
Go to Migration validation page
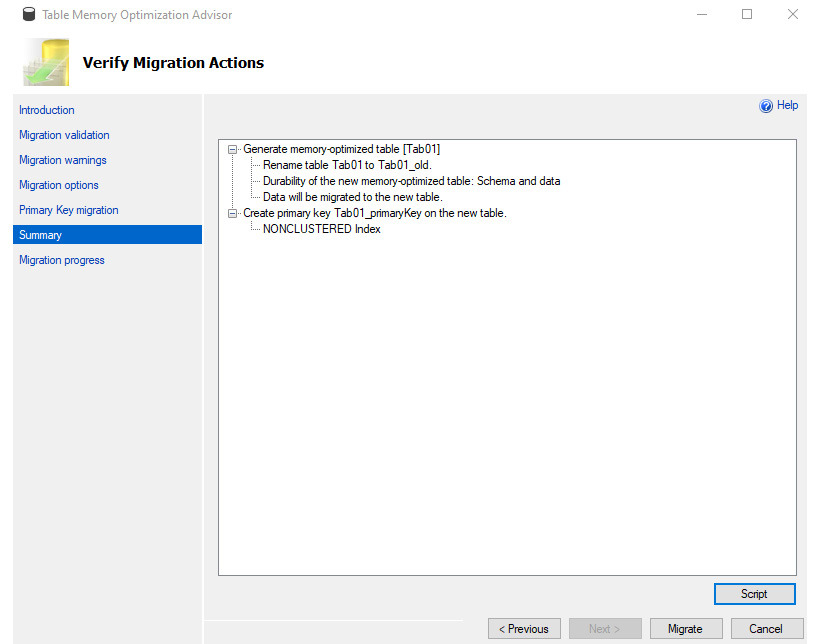point(64,135)
